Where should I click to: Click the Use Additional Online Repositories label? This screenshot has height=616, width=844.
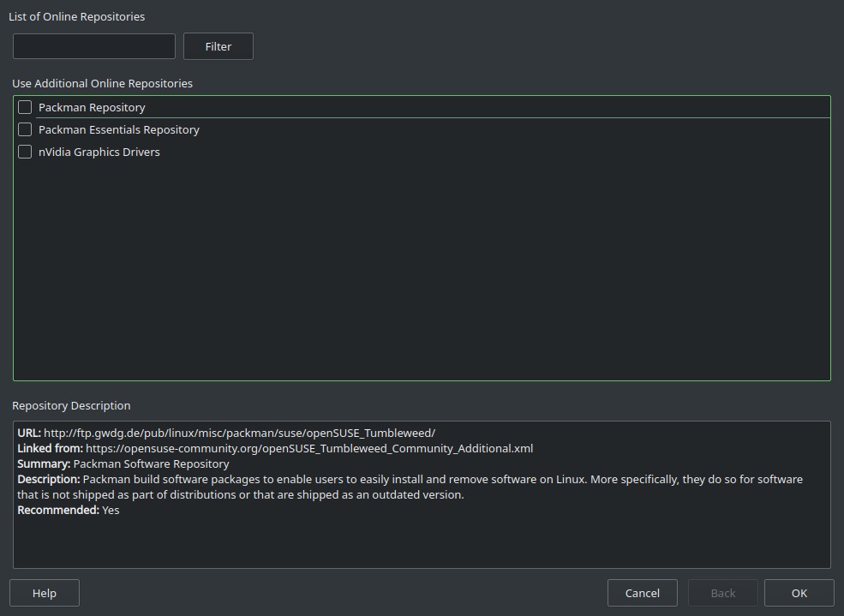click(x=102, y=83)
